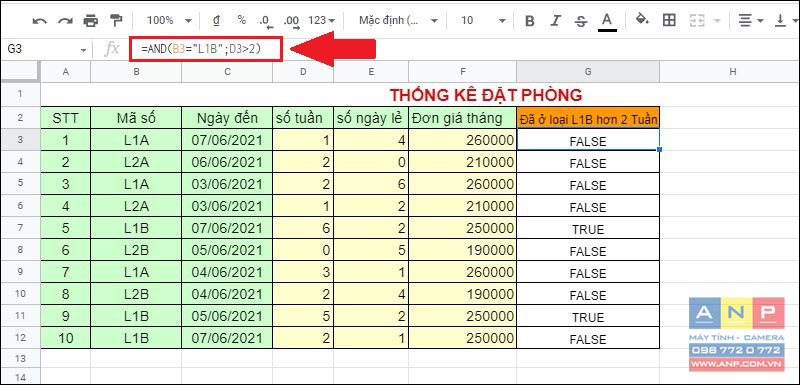Screen dimensions: 800x385
Task: Toggle italic formatting
Action: click(556, 21)
